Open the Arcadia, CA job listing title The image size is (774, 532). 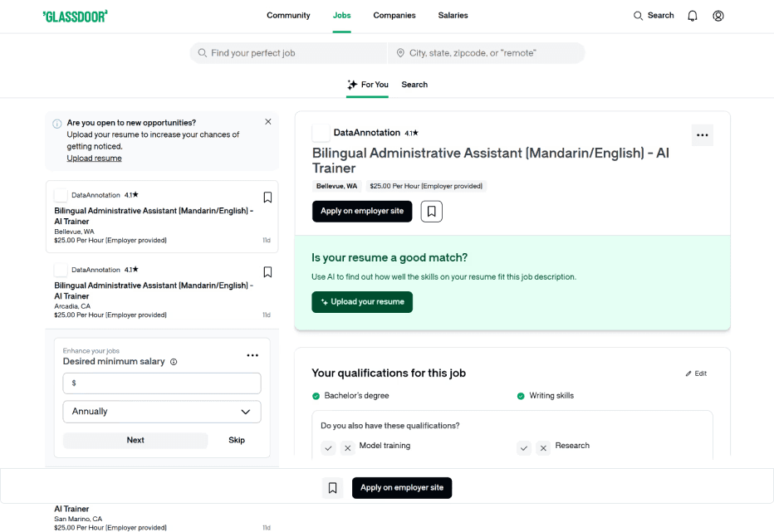[x=154, y=290]
